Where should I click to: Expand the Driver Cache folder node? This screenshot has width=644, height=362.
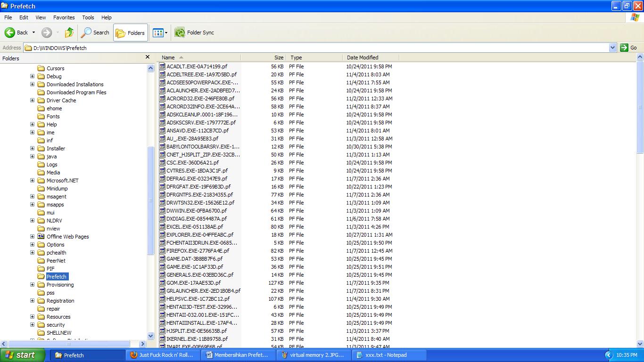coord(32,100)
